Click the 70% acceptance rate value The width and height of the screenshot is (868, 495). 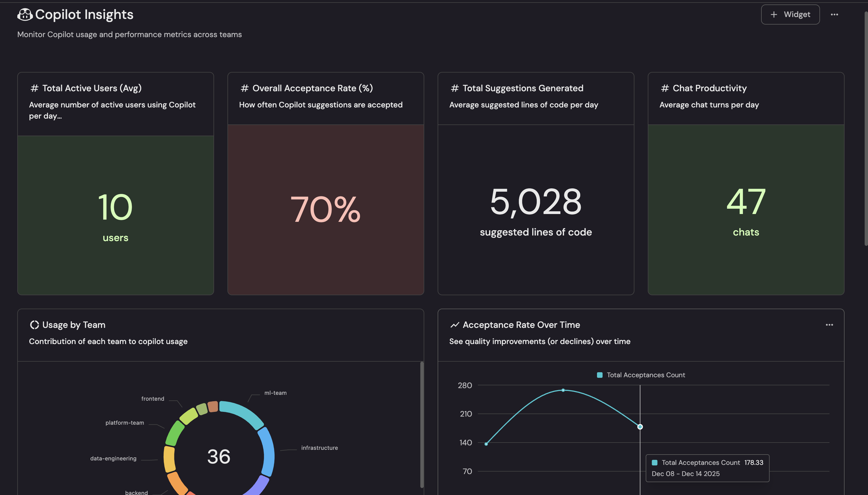tap(325, 210)
